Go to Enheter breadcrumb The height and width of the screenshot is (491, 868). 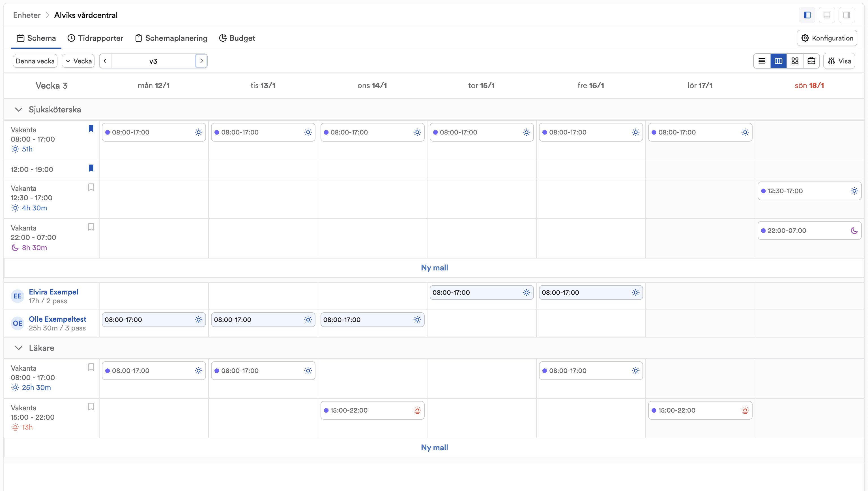[27, 15]
